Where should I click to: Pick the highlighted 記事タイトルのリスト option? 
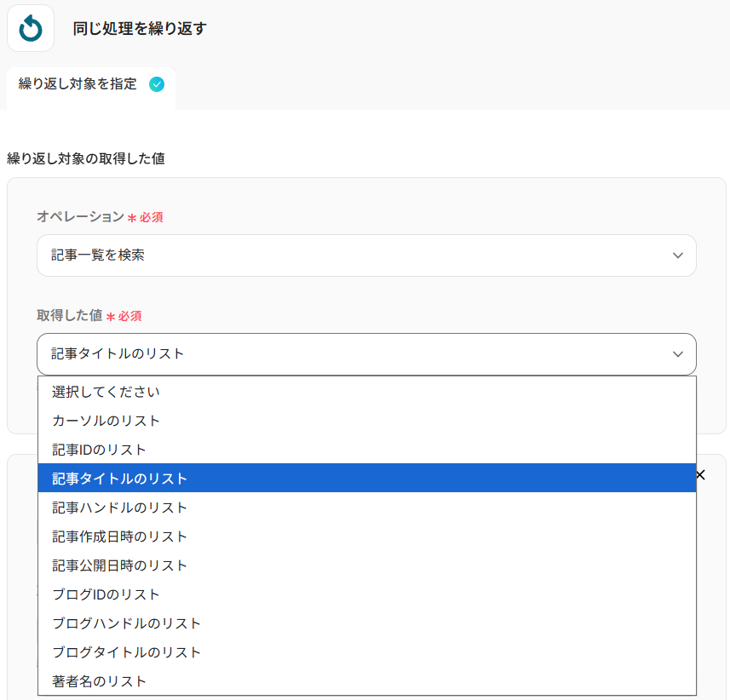(120, 479)
